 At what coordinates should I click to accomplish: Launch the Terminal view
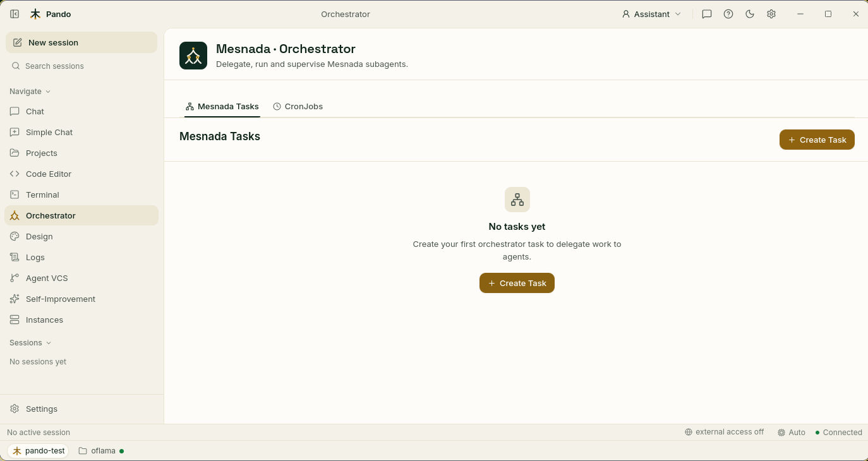(81, 195)
